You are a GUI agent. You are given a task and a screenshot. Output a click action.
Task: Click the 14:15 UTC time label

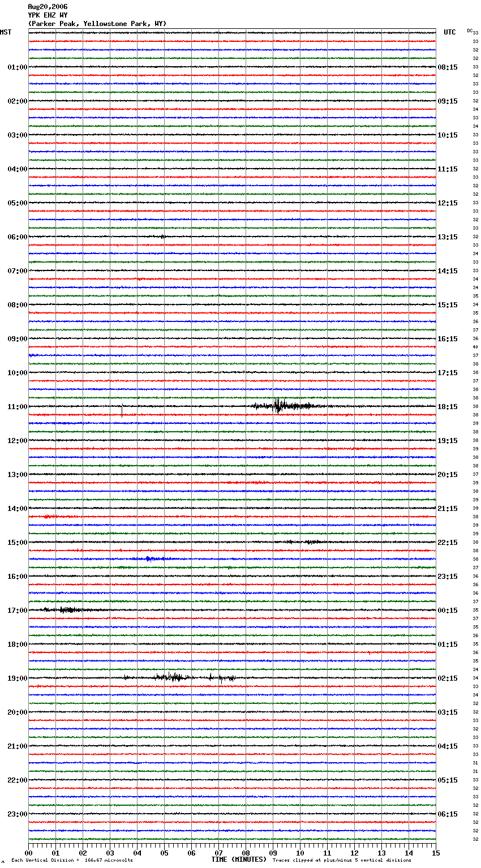tap(448, 271)
